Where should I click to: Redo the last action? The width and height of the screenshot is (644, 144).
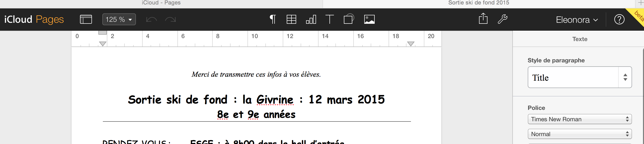170,20
